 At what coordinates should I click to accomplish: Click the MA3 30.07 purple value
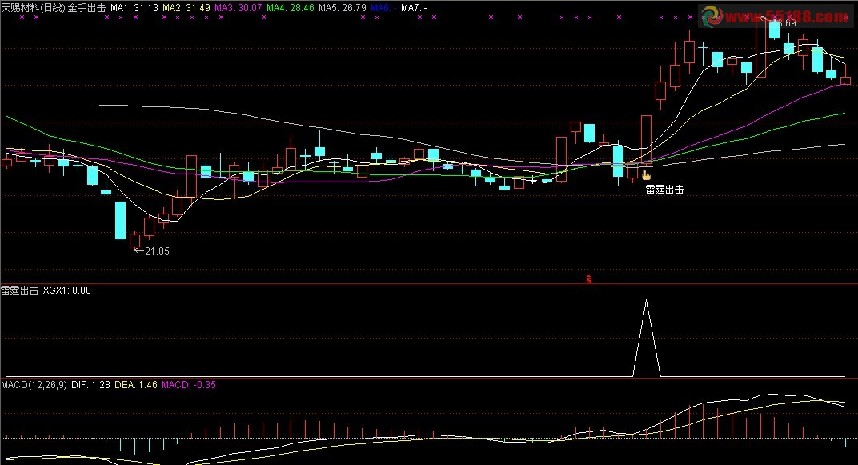tap(238, 8)
